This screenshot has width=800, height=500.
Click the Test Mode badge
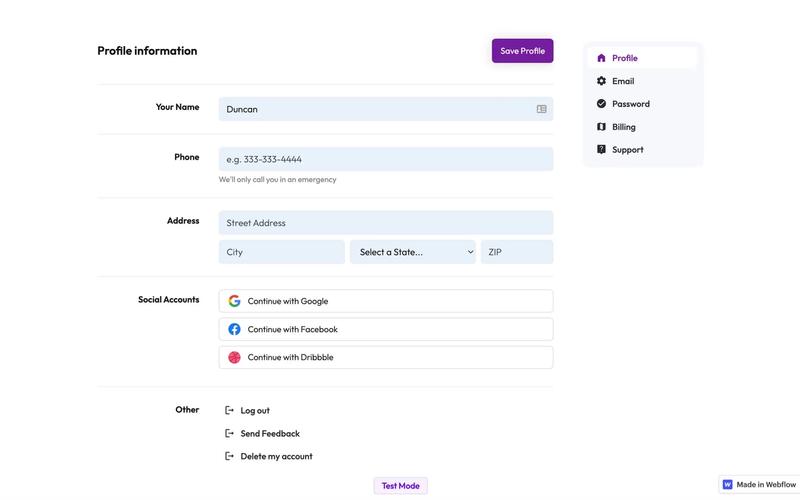coord(401,486)
